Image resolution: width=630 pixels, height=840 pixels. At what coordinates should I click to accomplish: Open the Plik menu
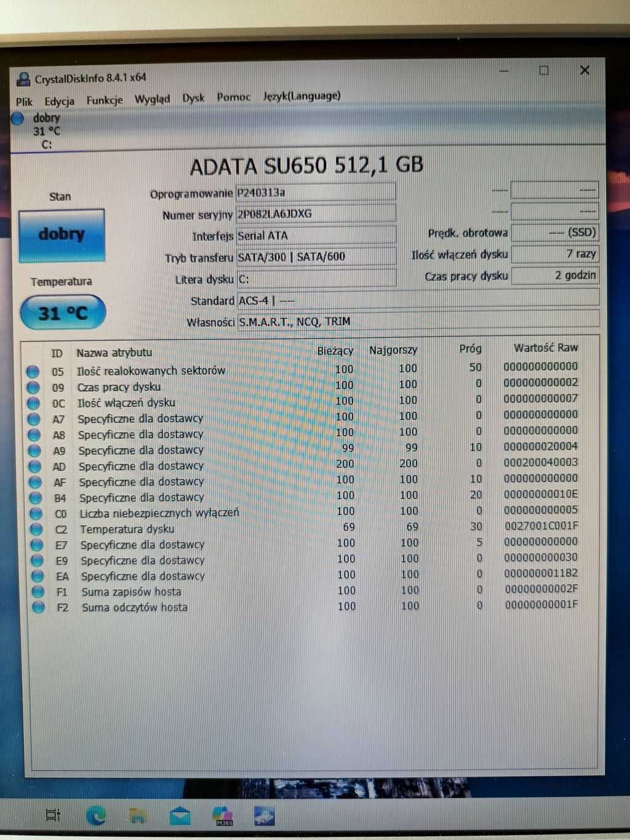[x=24, y=102]
